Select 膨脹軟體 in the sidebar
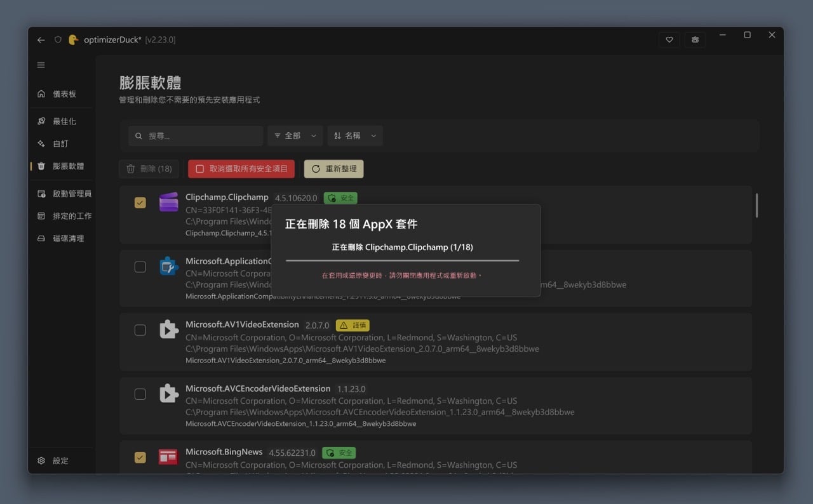The image size is (813, 504). pyautogui.click(x=62, y=166)
